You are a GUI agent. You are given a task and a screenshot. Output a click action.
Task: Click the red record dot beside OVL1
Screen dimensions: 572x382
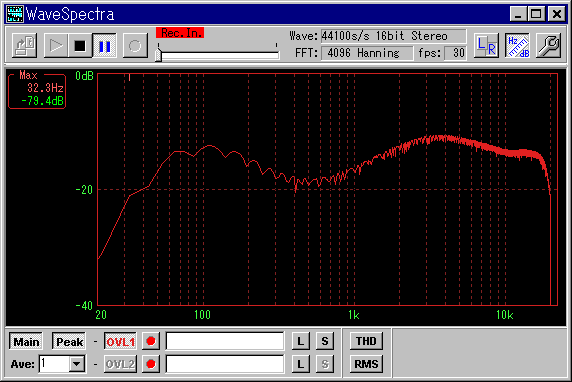pos(151,342)
